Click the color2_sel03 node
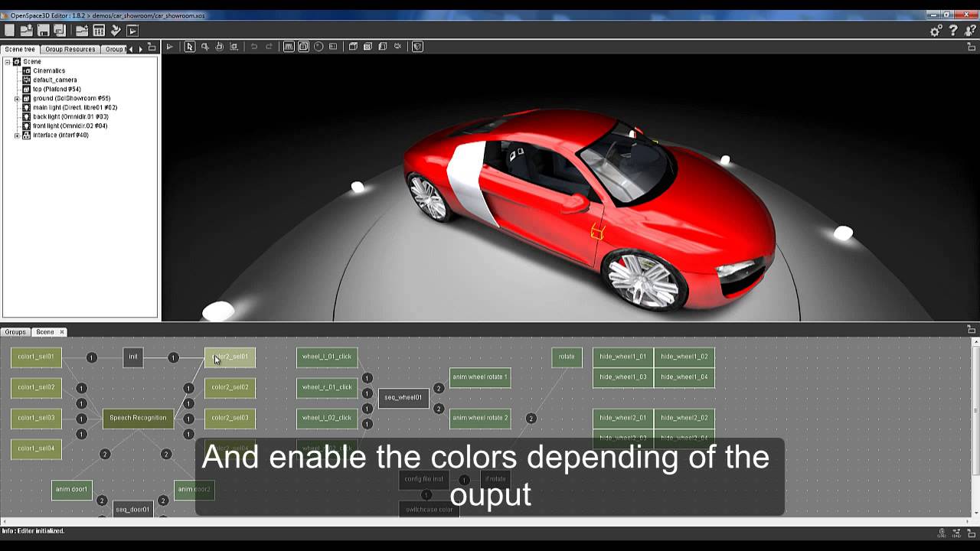 point(230,418)
